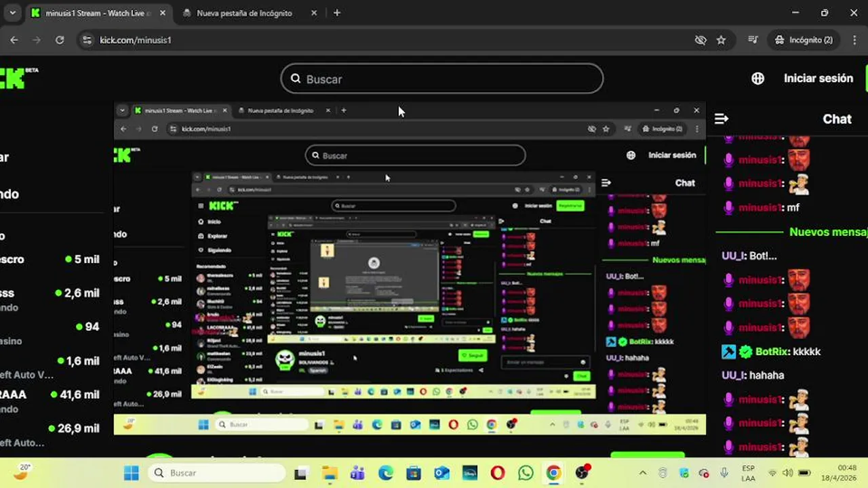Focus the Kick Buscar search field
The image size is (868, 488).
pyautogui.click(x=442, y=79)
